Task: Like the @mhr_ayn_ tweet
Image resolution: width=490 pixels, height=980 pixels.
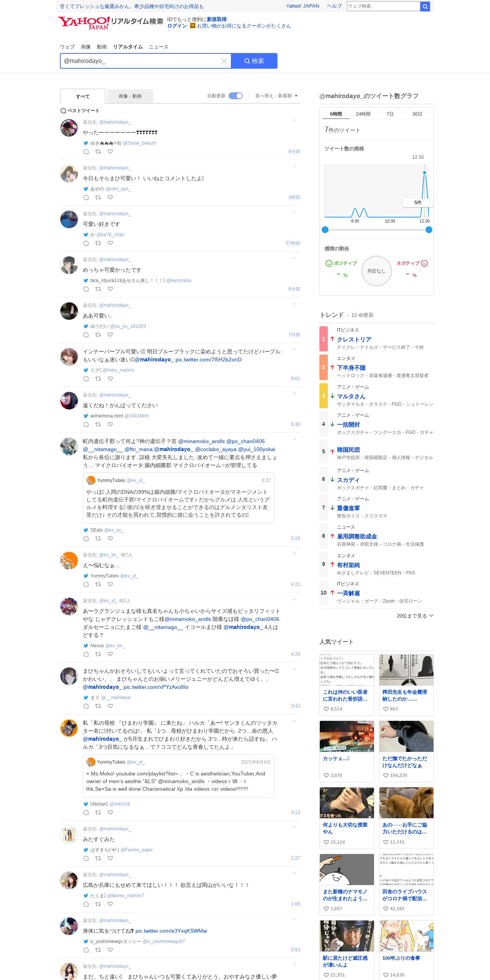Action: click(110, 197)
